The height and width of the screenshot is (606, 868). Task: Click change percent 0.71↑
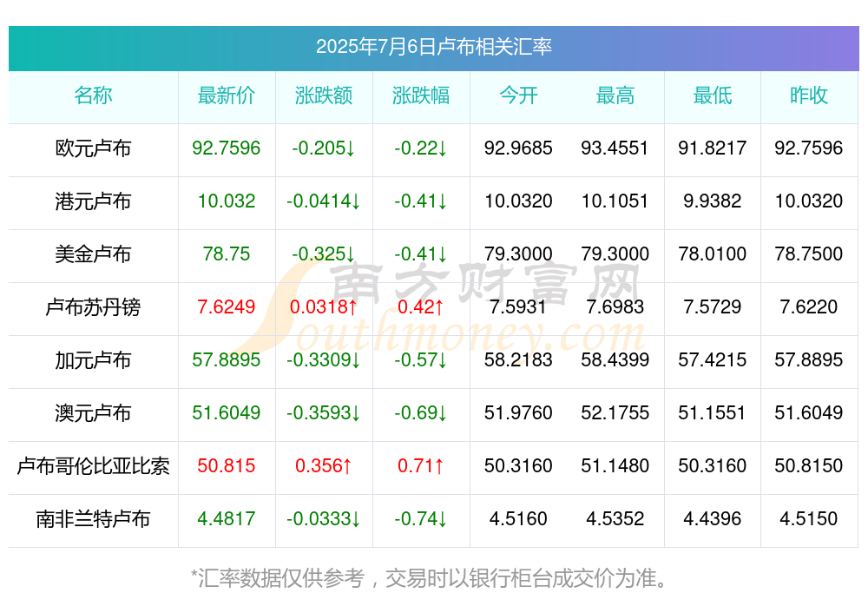[x=421, y=466]
